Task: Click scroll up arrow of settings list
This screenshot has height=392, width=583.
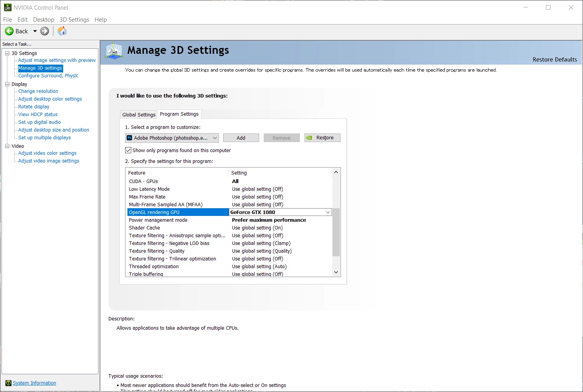Action: tap(336, 172)
